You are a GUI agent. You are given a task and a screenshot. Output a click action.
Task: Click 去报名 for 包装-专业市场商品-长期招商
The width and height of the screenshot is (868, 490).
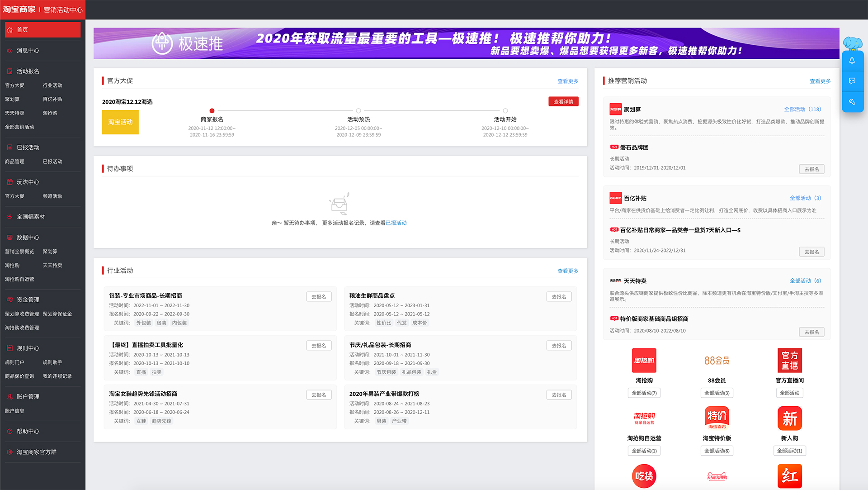pos(319,297)
